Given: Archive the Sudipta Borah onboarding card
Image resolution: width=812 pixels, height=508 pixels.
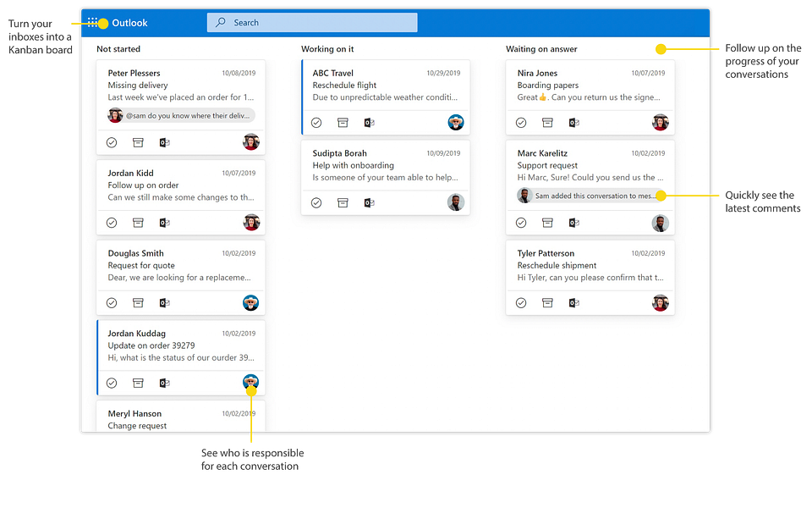Looking at the screenshot, I should point(343,202).
